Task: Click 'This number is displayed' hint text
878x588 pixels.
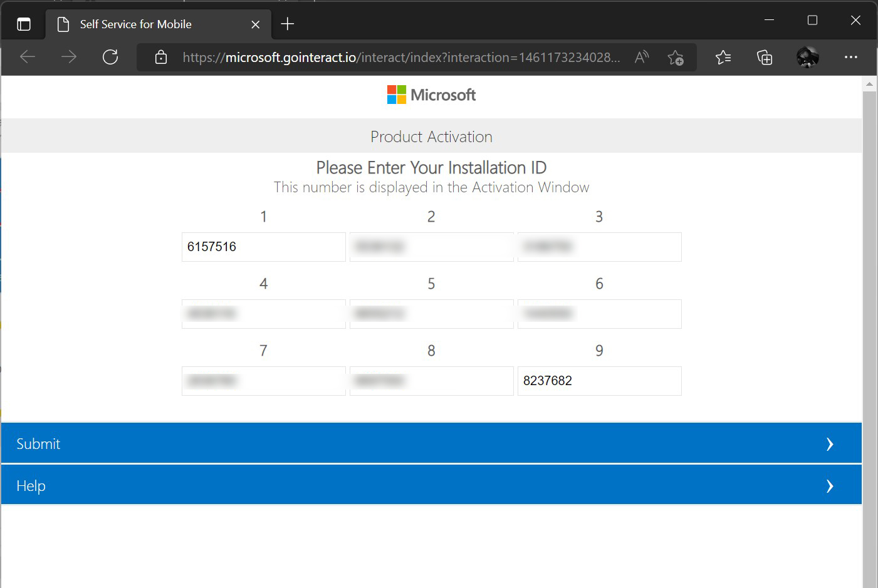Action: click(x=431, y=187)
